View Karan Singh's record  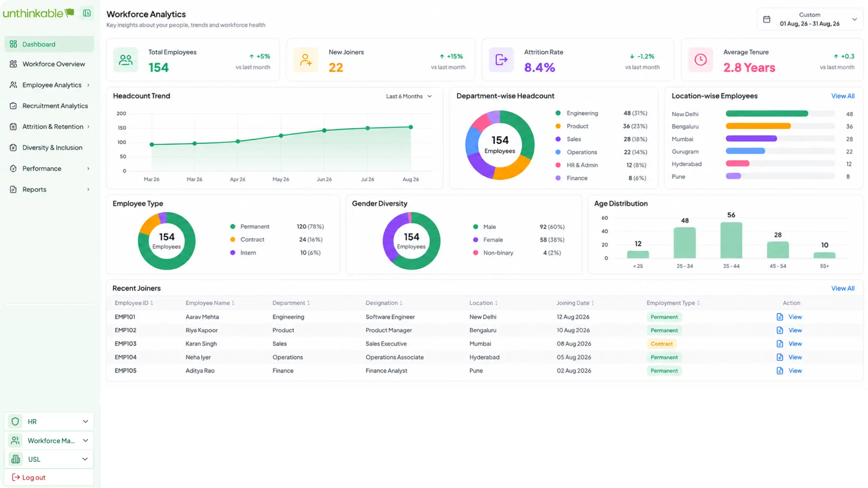point(795,344)
